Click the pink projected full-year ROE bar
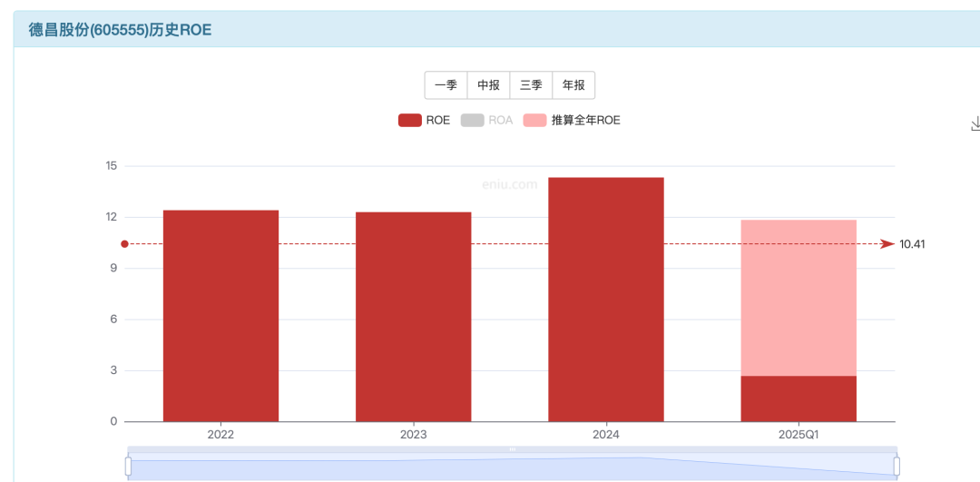The height and width of the screenshot is (482, 980). pyautogui.click(x=799, y=298)
